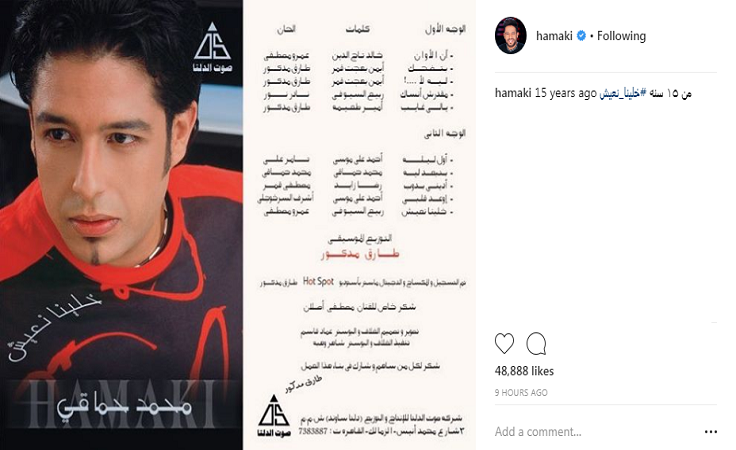Open the three-dots more options menu
Screen dimensions: 736x450
coord(711,432)
